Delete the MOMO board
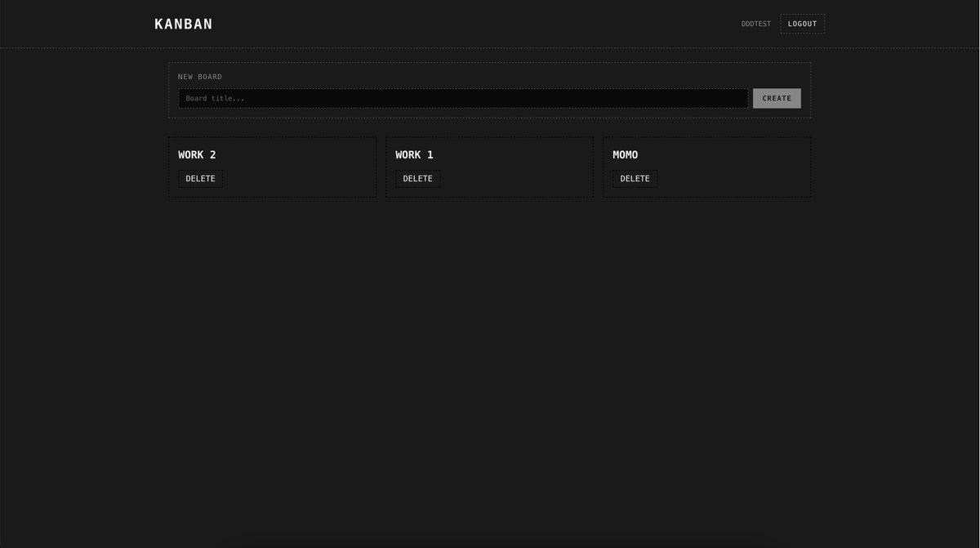980x548 pixels. [x=635, y=179]
